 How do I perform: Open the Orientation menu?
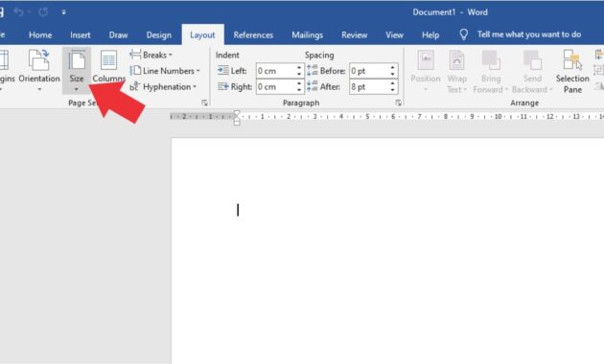tap(39, 71)
